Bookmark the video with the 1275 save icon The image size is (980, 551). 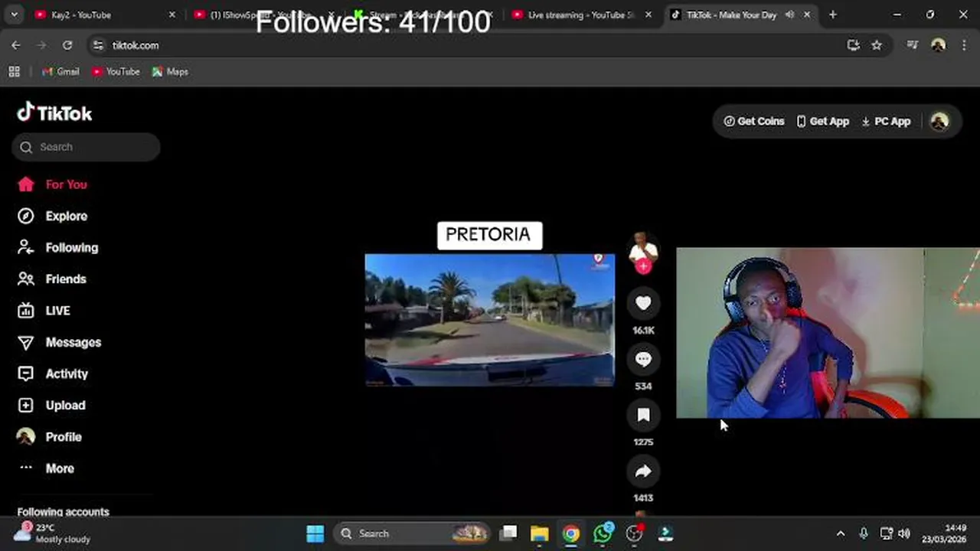(x=643, y=416)
